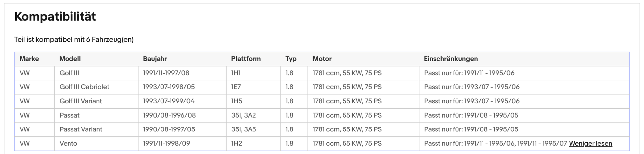Viewport: 644px width, 154px height.
Task: Click the "Typ" column header
Action: 291,59
